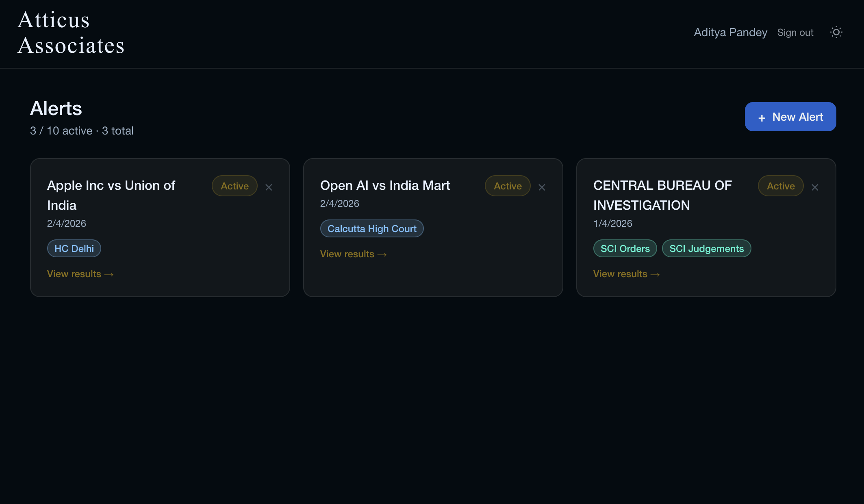View results for Central Bureau of Investigation
Image resolution: width=864 pixels, height=504 pixels.
(626, 274)
